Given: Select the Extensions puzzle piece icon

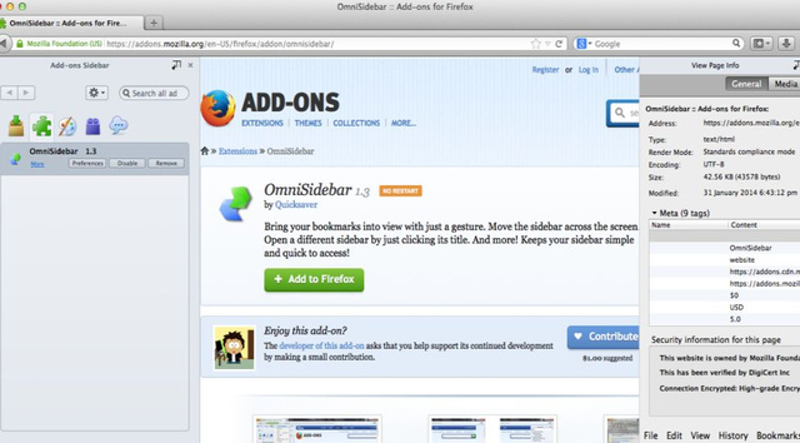Looking at the screenshot, I should [41, 126].
